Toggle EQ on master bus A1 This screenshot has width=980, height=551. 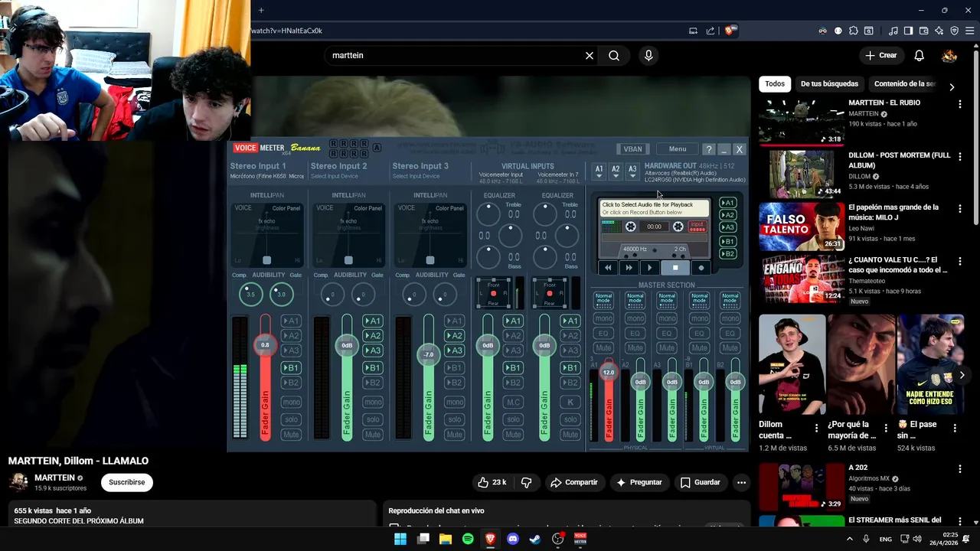point(603,334)
